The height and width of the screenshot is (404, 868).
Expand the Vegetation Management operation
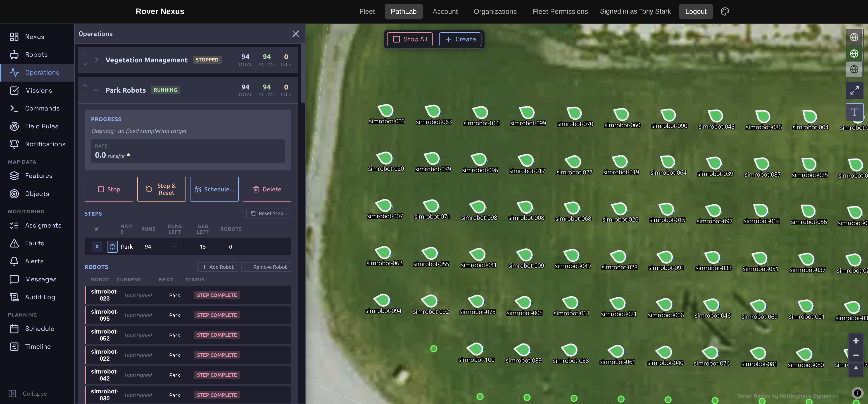coord(96,60)
